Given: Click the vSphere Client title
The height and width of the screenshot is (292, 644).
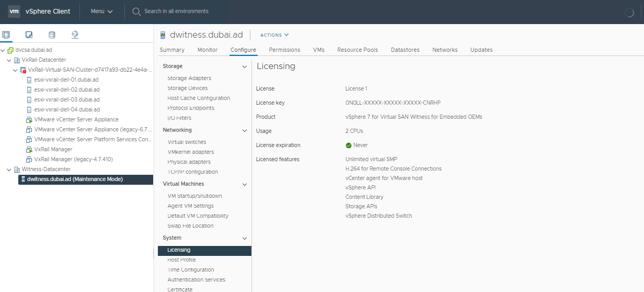Looking at the screenshot, I should [48, 12].
